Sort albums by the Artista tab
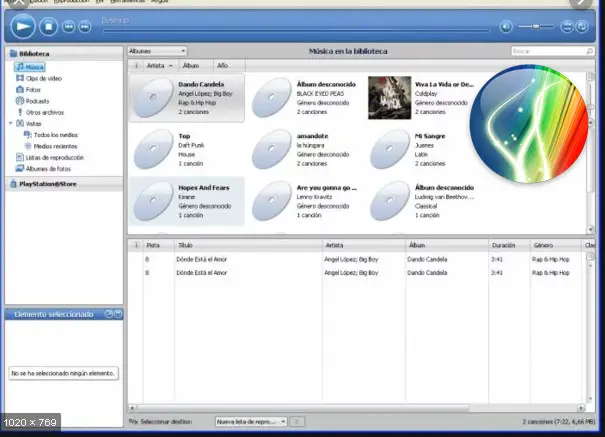Screen dimensions: 605x437 point(157,64)
